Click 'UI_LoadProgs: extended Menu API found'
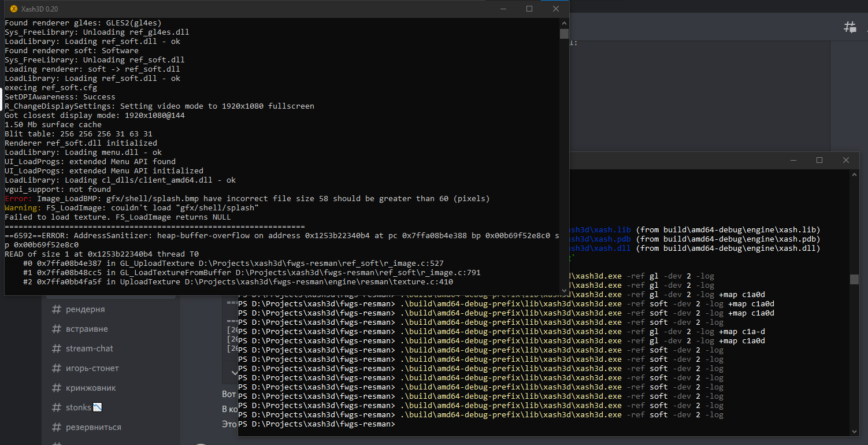Viewport: 868px width, 445px height. pos(90,161)
